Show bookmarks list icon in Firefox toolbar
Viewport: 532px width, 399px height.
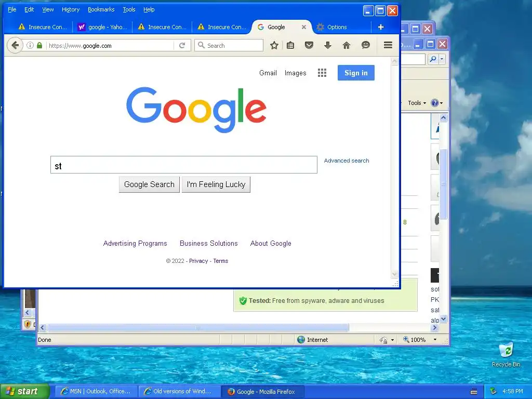click(290, 45)
